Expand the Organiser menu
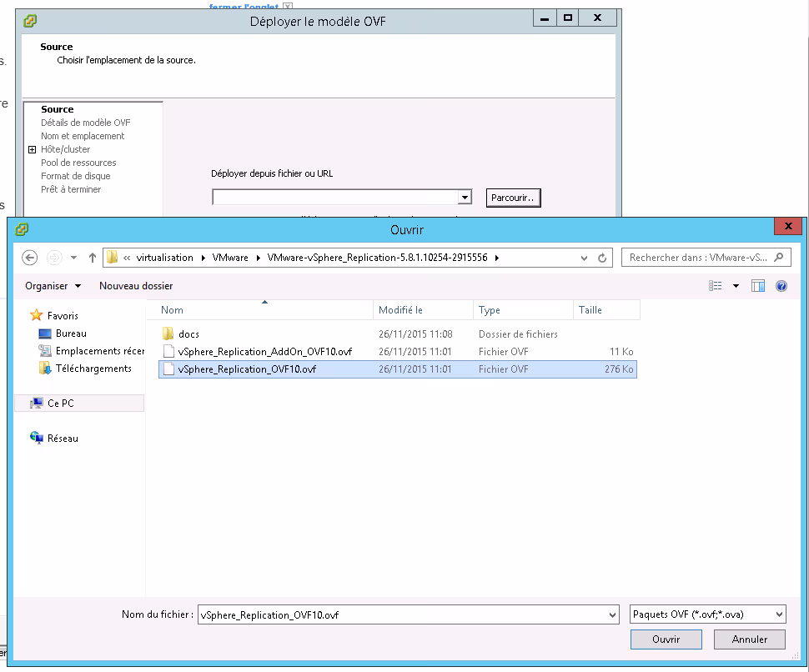This screenshot has width=809, height=672. pyautogui.click(x=53, y=286)
